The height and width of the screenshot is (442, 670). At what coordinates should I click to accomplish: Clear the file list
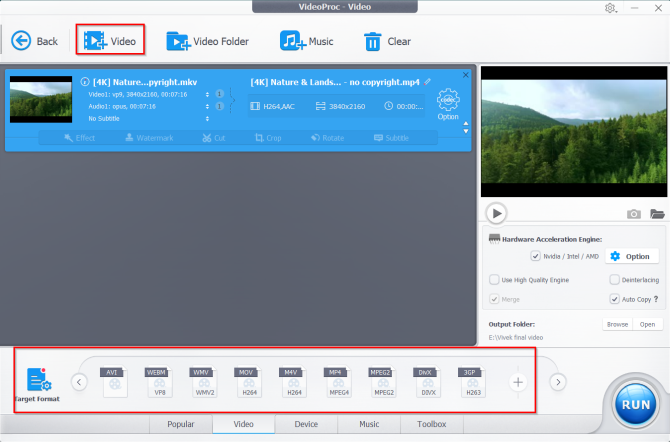(x=387, y=41)
